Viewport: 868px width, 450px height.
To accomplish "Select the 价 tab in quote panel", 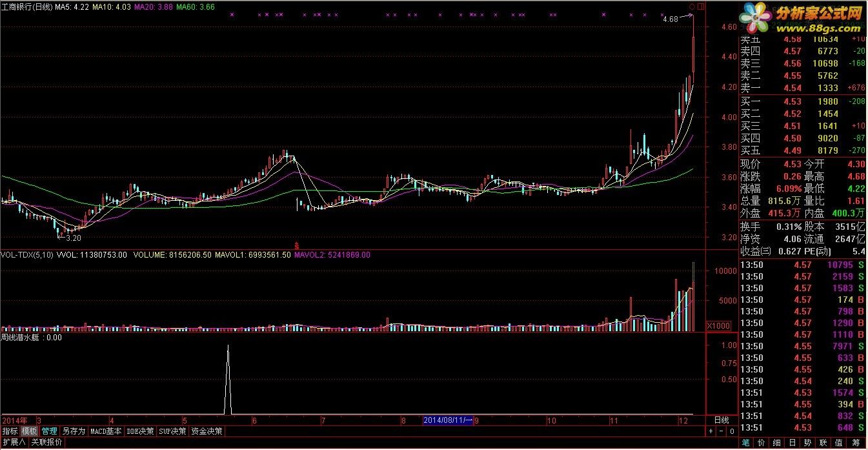I will pyautogui.click(x=762, y=442).
